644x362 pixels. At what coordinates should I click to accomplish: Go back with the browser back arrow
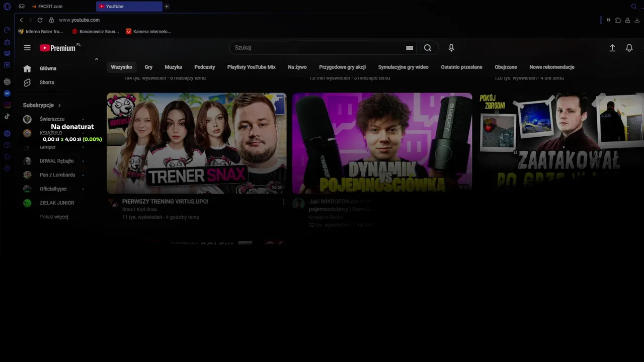[21, 20]
